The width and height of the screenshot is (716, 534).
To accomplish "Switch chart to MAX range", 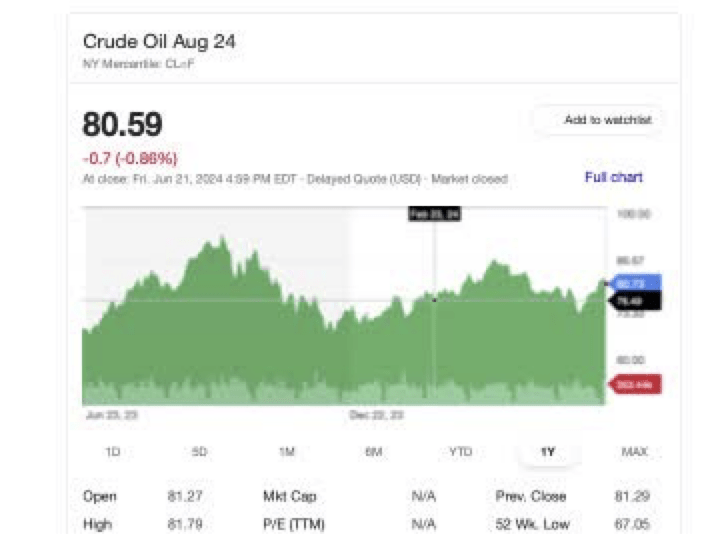I will [x=634, y=452].
